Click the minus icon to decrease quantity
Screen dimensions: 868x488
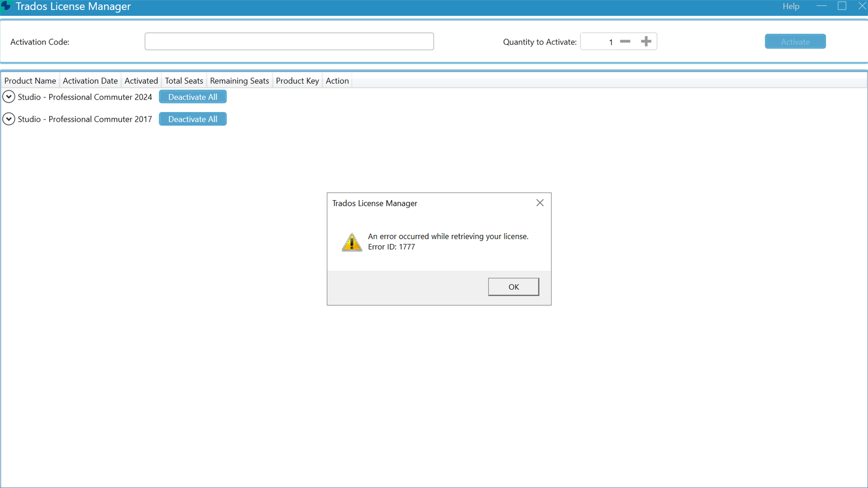tap(625, 41)
